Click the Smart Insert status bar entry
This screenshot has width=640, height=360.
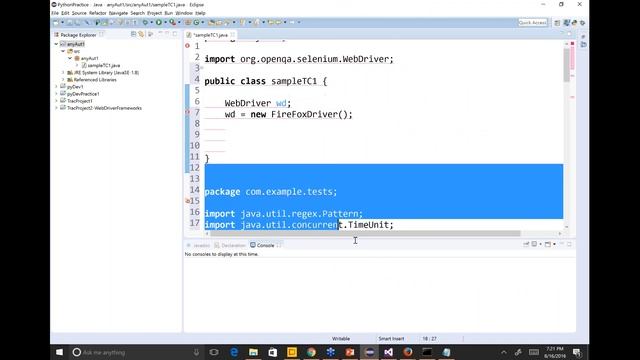391,339
